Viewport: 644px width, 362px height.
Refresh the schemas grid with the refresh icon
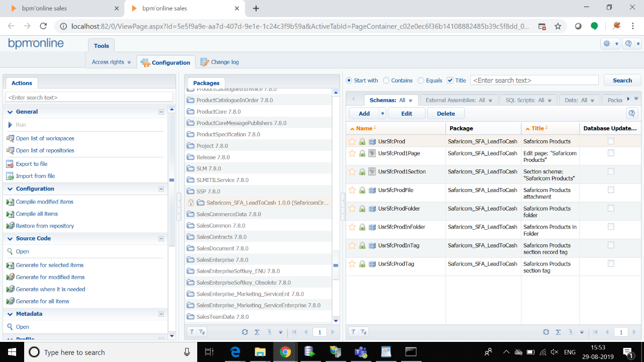pos(546,332)
